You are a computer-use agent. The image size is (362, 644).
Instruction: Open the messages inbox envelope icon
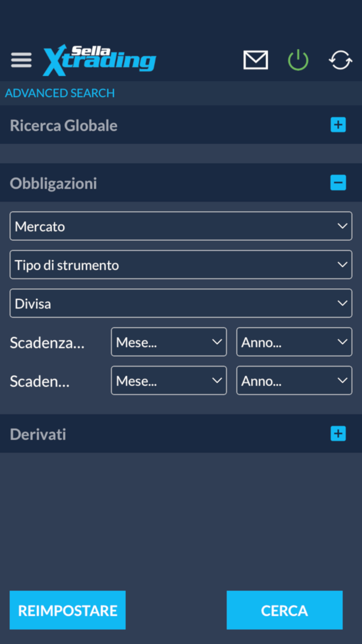(255, 60)
